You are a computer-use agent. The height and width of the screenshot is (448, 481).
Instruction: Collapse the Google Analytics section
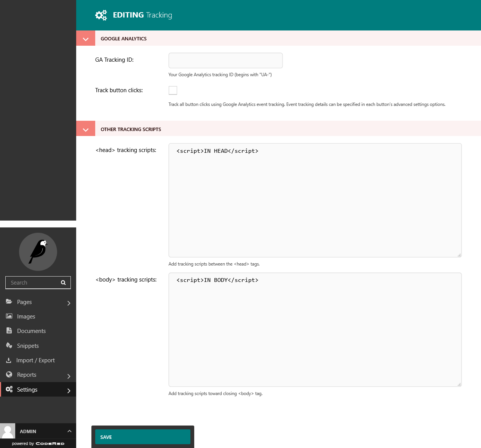tap(86, 38)
